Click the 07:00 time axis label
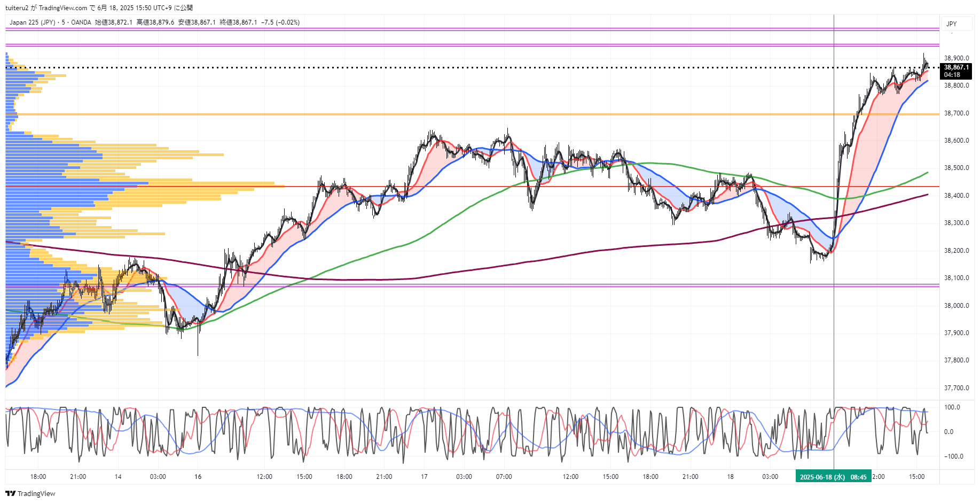 pyautogui.click(x=504, y=477)
